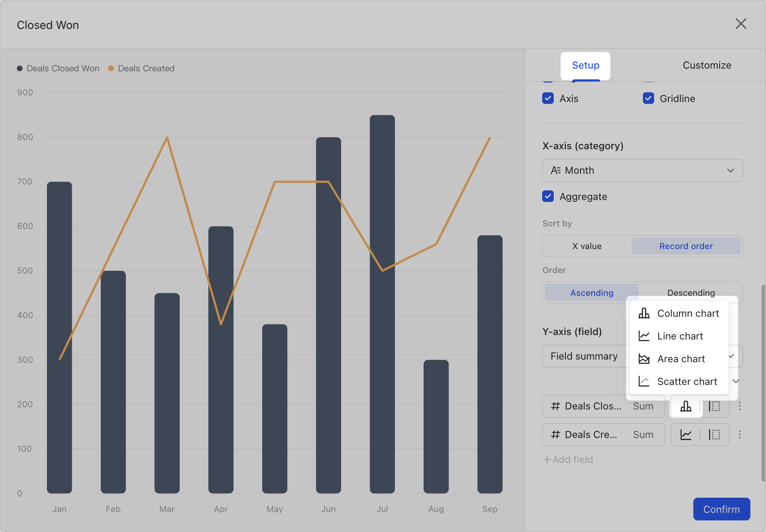Click the column chart icon beside Deals Closed field
766x532 pixels.
686,406
